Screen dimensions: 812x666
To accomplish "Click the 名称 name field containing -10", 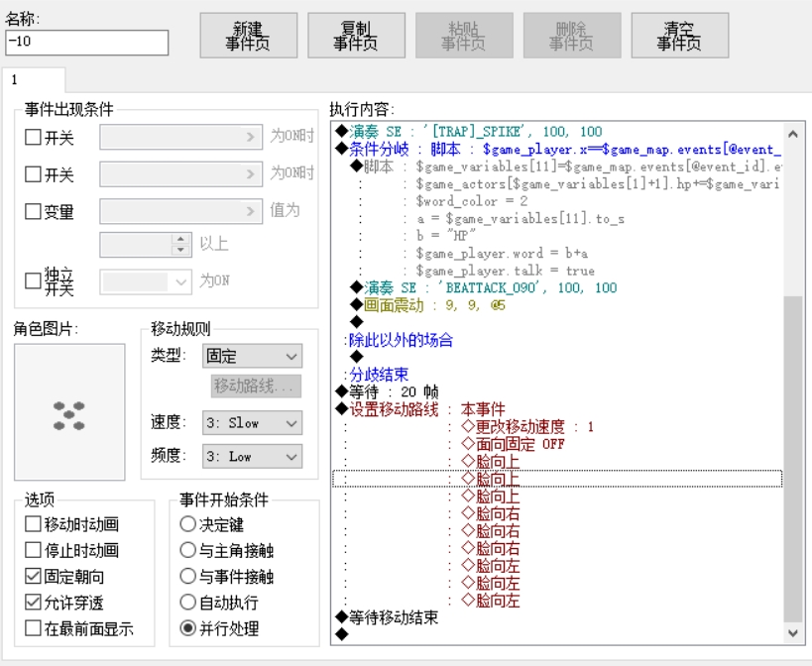I will 87,43.
